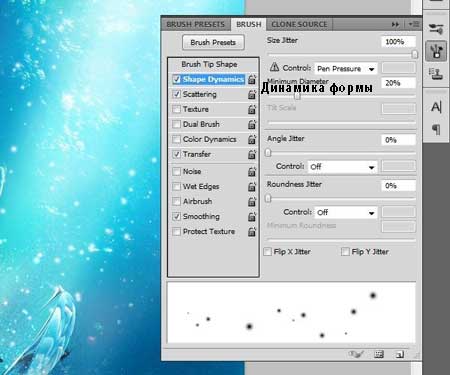Click the Minimum Diameter 20% value field
The width and height of the screenshot is (450, 375).
(x=398, y=83)
